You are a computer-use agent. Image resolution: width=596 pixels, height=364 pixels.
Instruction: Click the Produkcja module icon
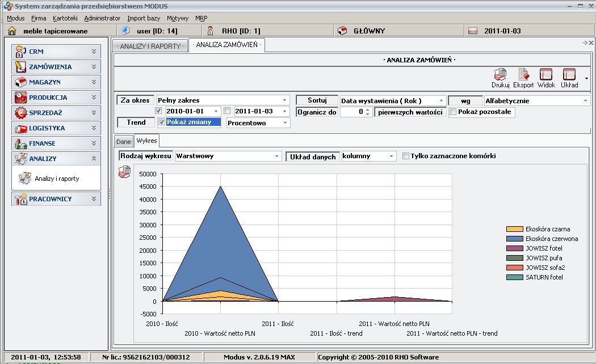pyautogui.click(x=21, y=98)
